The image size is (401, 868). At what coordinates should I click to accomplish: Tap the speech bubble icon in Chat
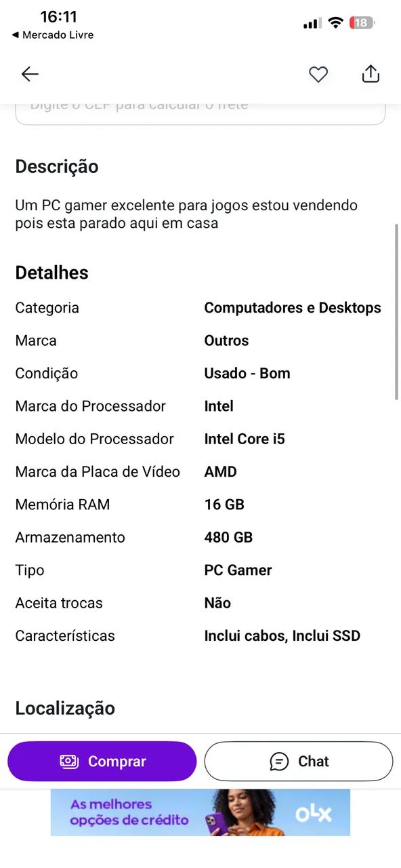click(279, 762)
